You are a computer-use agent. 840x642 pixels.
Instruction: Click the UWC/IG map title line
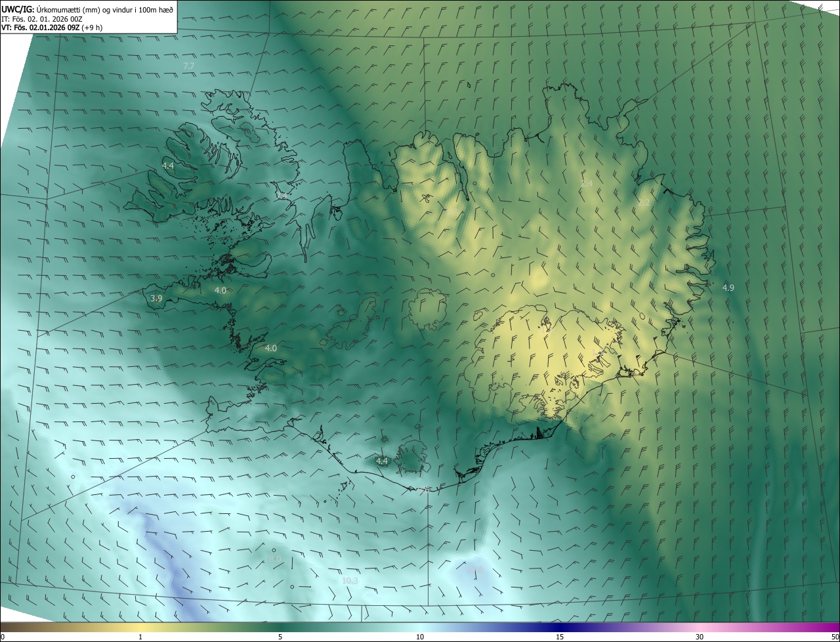pyautogui.click(x=87, y=9)
